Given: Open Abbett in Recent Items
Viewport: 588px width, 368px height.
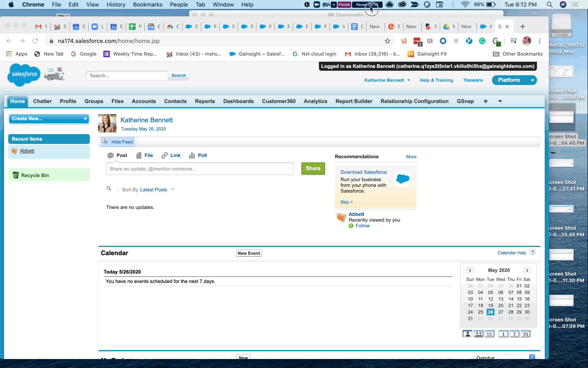Looking at the screenshot, I should pos(27,151).
